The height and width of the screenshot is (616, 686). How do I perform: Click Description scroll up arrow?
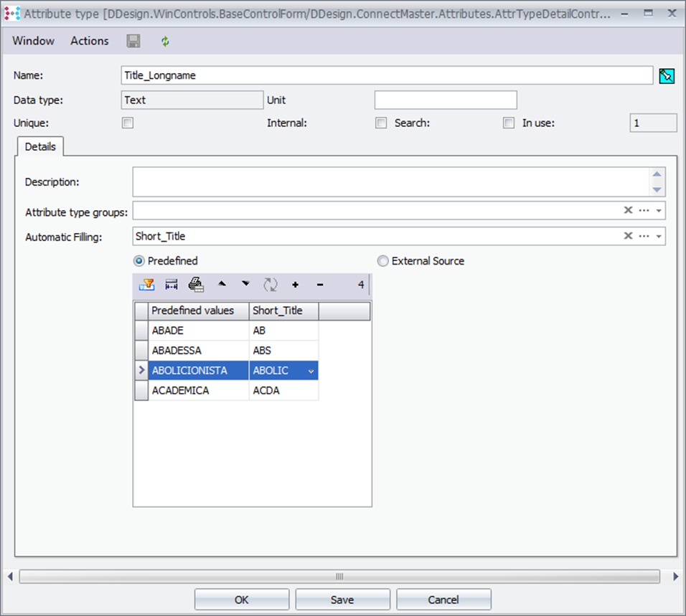pos(657,174)
